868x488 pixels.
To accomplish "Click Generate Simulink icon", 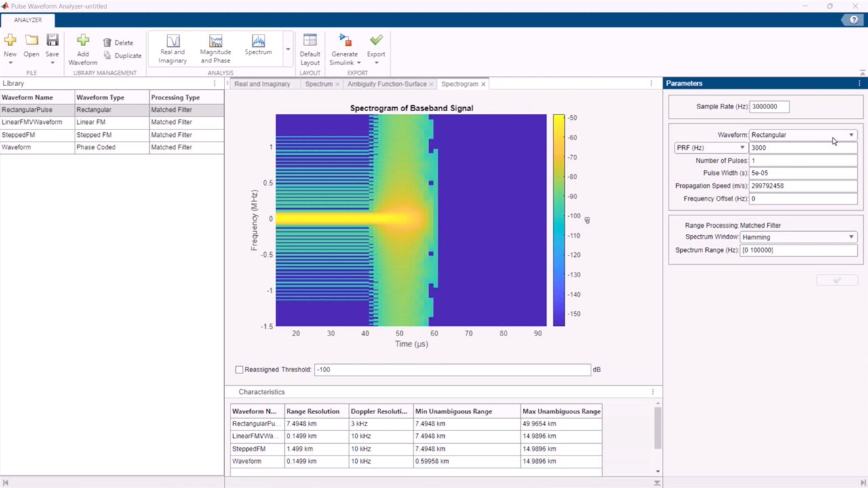I will [x=344, y=41].
